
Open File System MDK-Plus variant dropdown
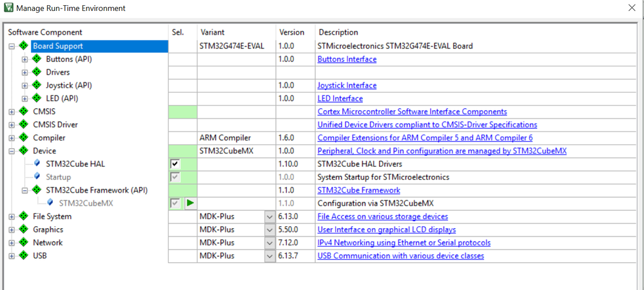pyautogui.click(x=270, y=217)
